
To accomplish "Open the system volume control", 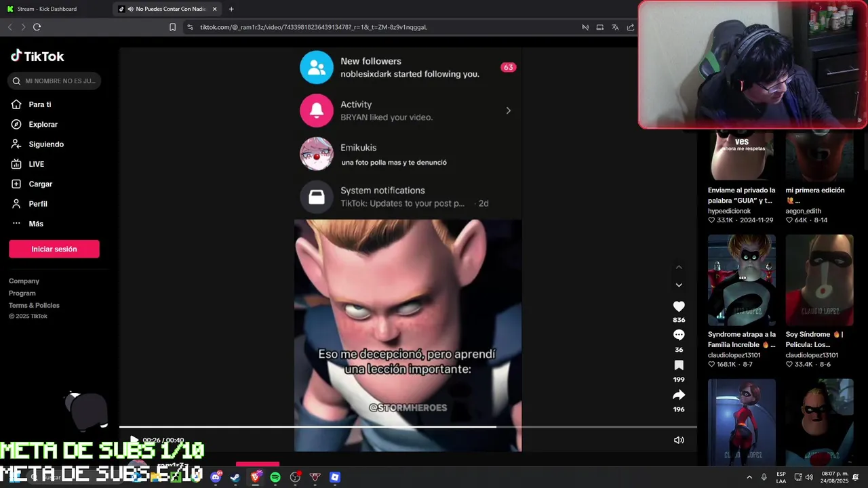I will [x=809, y=477].
